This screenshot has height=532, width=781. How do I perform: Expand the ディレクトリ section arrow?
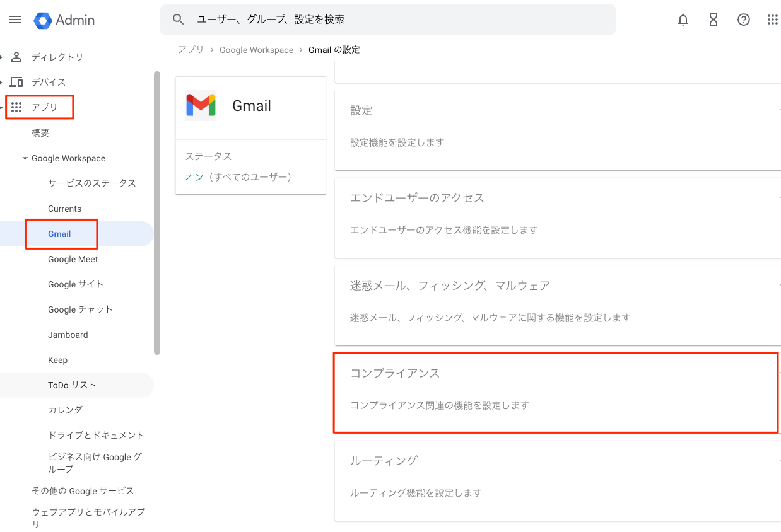[1, 57]
